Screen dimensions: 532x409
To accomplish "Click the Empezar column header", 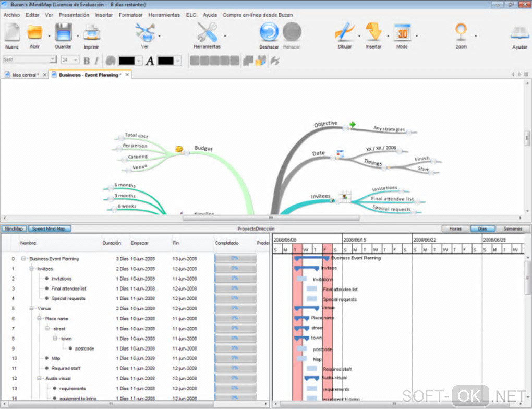I will [139, 243].
